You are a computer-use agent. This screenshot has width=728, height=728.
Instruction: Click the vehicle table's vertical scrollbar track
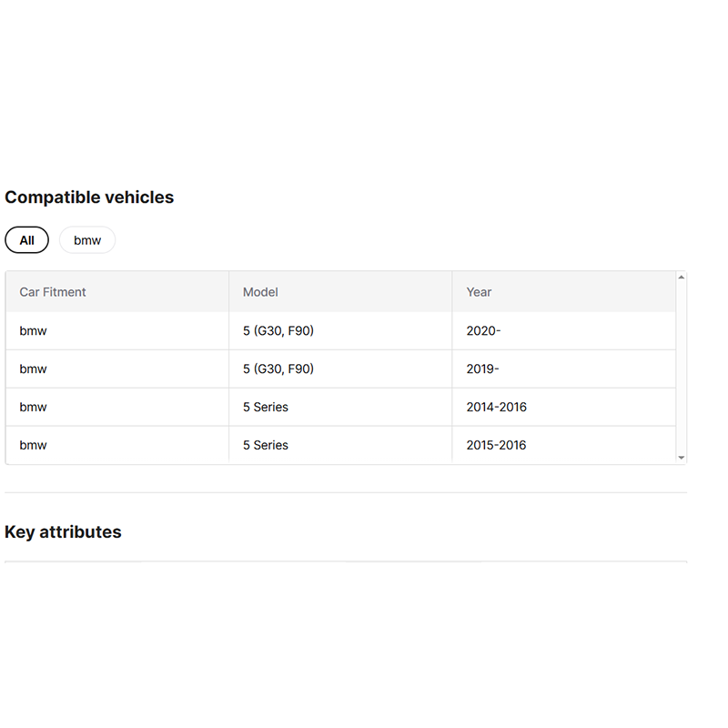pos(681,364)
